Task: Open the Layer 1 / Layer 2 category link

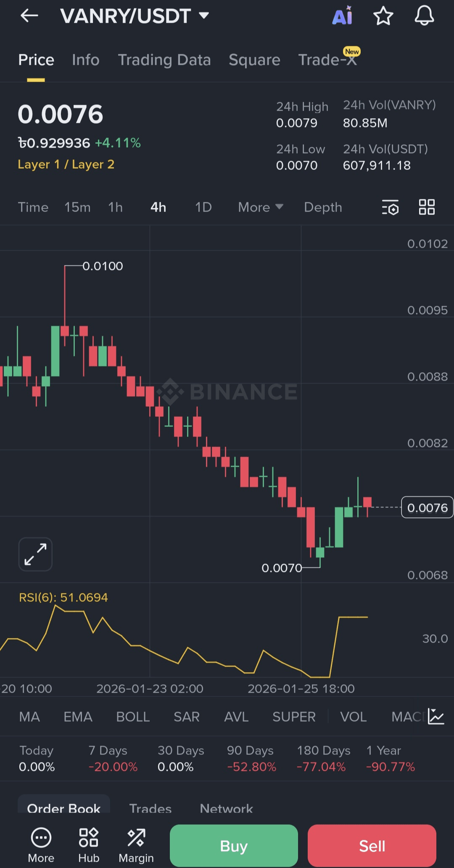Action: tap(66, 164)
